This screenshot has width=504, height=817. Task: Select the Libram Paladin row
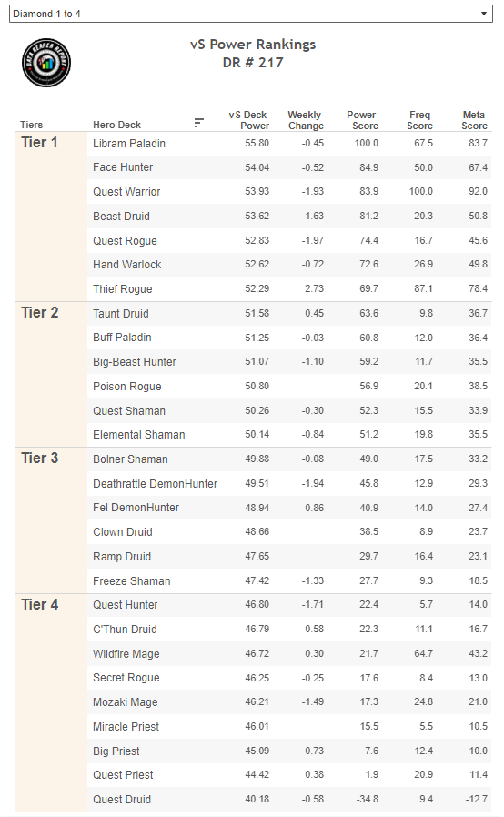[x=289, y=143]
